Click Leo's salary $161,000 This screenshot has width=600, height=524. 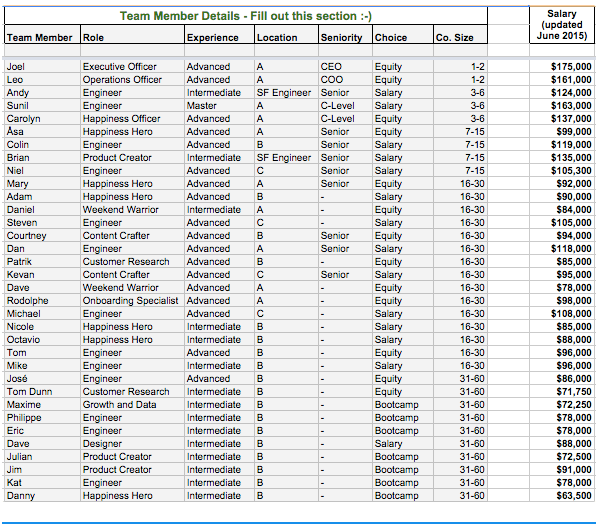point(562,80)
